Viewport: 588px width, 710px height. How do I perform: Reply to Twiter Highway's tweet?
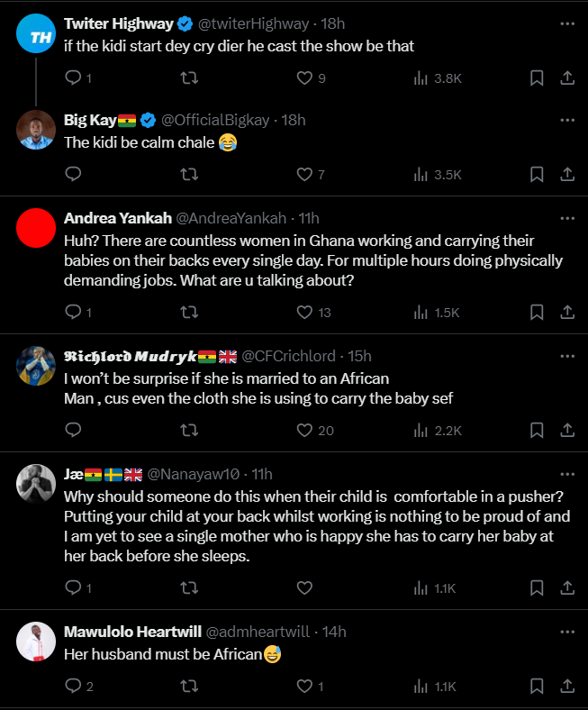[75, 78]
